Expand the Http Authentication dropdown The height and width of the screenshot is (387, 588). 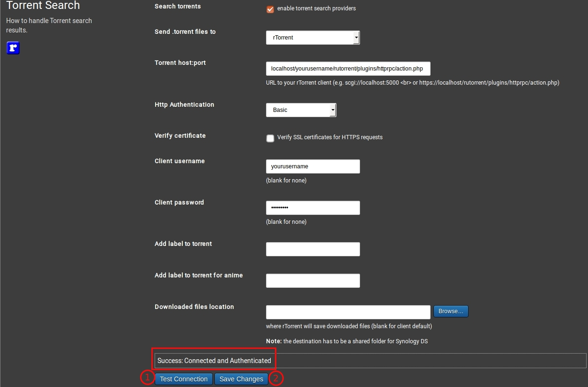click(x=301, y=110)
